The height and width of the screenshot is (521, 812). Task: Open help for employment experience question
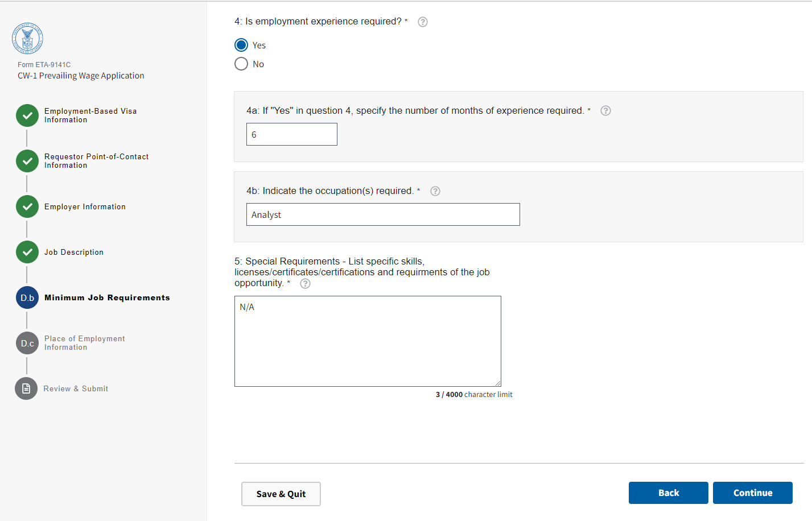pos(423,22)
